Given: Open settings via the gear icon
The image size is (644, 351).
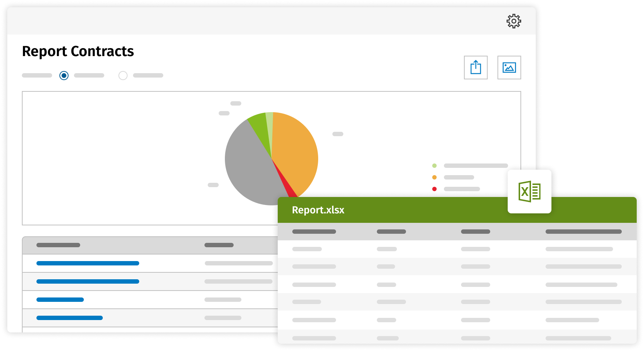Looking at the screenshot, I should click(x=514, y=21).
